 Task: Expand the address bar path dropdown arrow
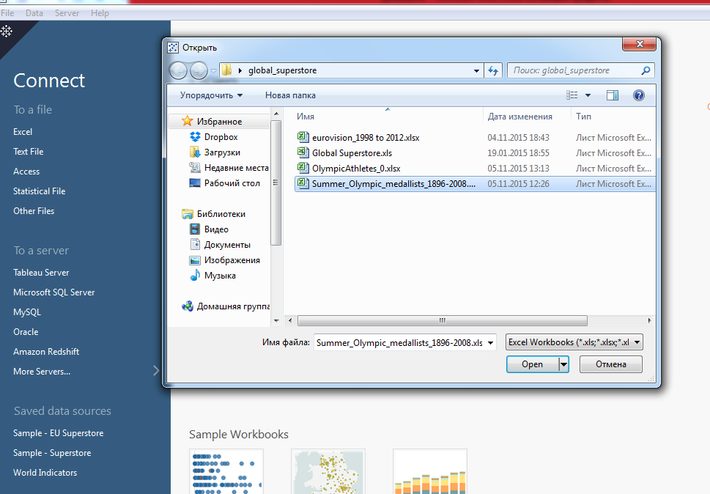[x=476, y=71]
